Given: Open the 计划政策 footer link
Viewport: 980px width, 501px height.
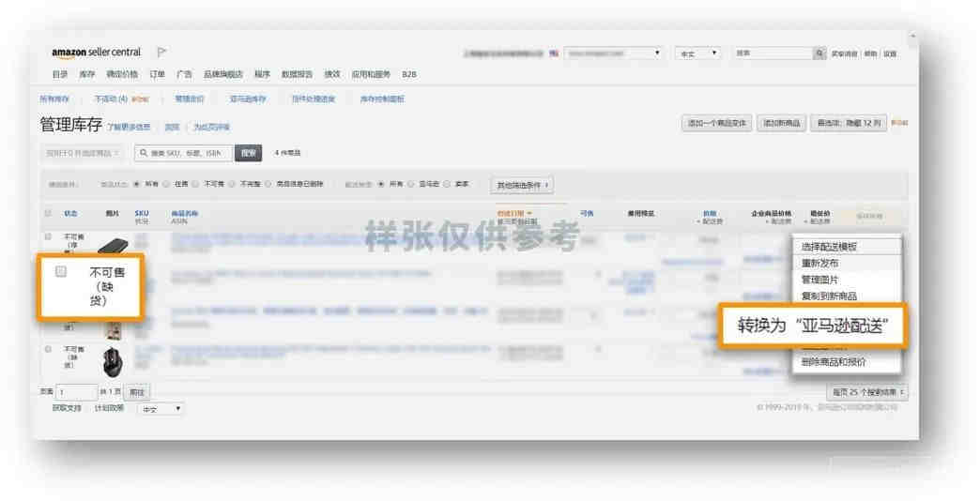Looking at the screenshot, I should click(x=110, y=408).
